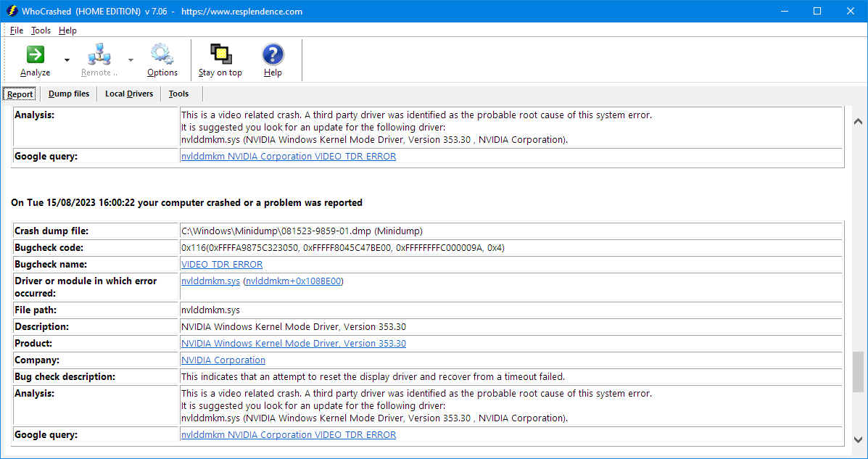Open Product NVIDIA Kernel Mode Driver link
The width and height of the screenshot is (868, 459).
294,343
